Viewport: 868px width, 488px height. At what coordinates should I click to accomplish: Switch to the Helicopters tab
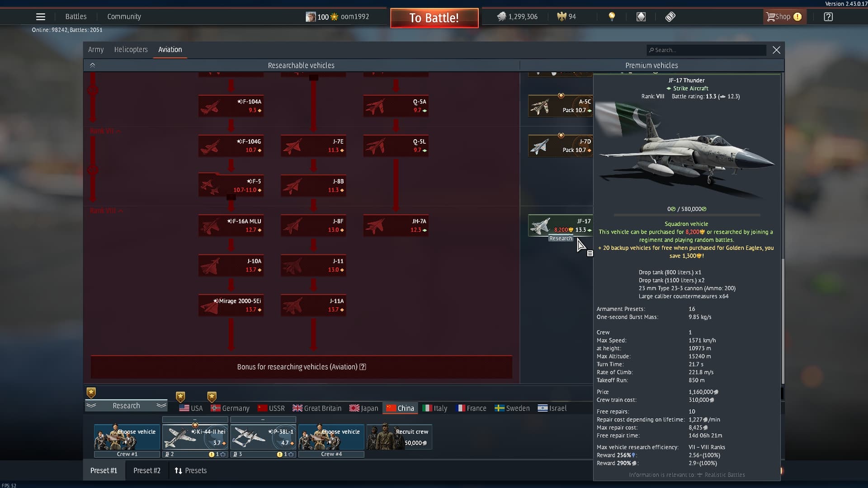click(x=131, y=50)
